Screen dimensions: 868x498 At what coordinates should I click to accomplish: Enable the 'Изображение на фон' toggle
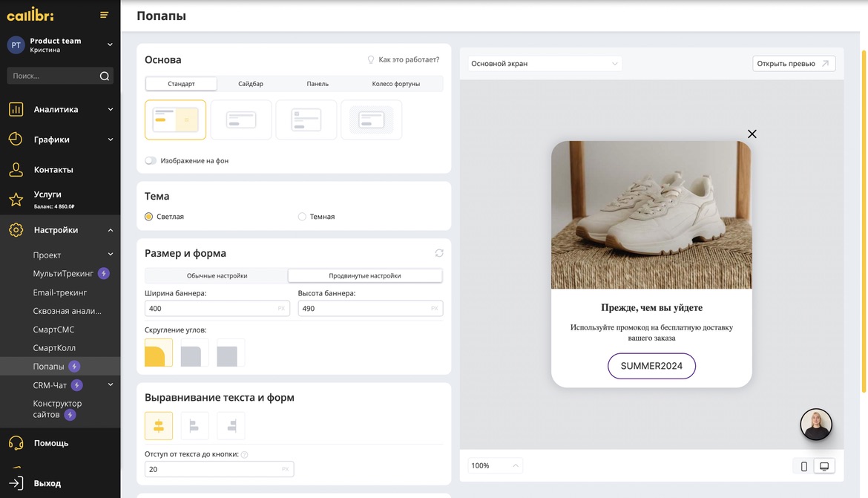151,160
